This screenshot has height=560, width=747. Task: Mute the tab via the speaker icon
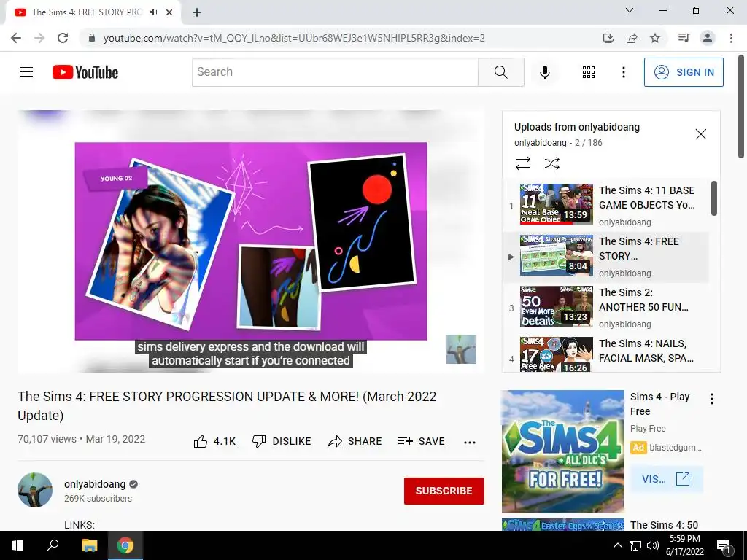tap(153, 12)
